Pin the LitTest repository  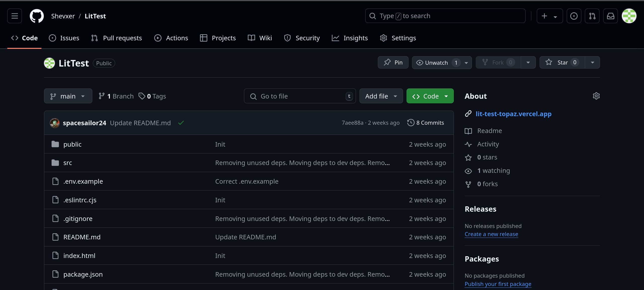click(x=393, y=62)
